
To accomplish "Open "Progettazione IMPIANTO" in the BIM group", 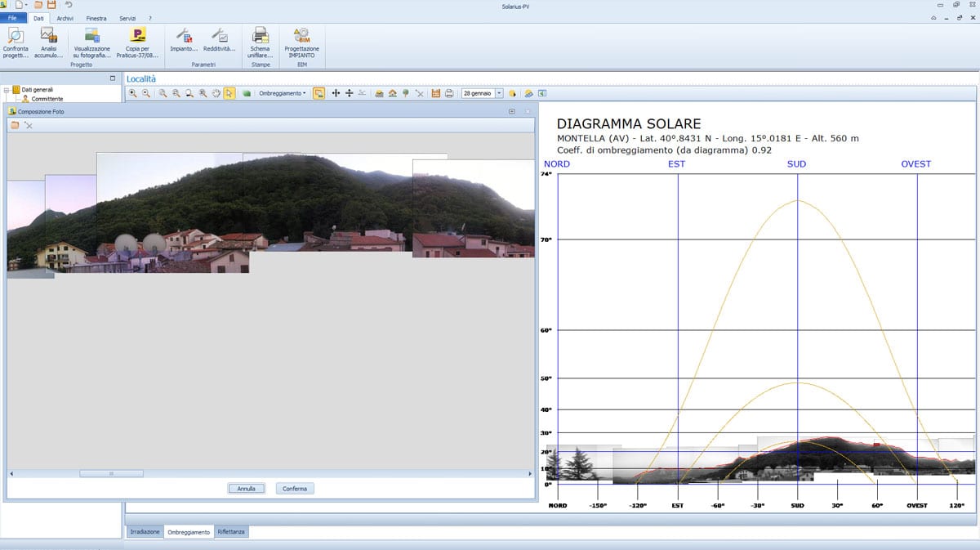I will click(301, 41).
